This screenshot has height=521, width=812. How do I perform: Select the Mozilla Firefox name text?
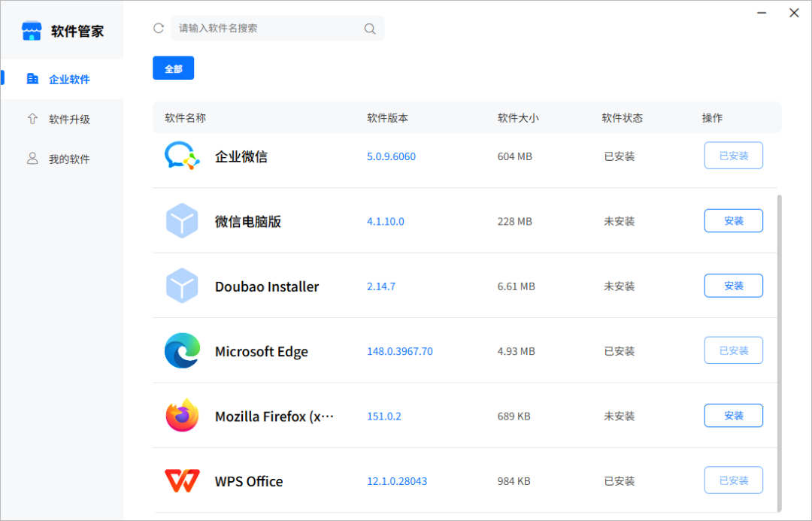(274, 416)
